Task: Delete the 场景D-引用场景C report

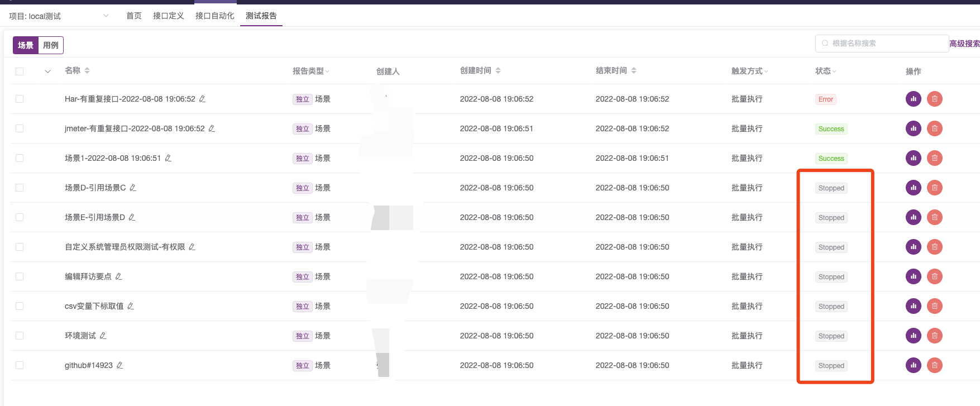Action: coord(934,188)
